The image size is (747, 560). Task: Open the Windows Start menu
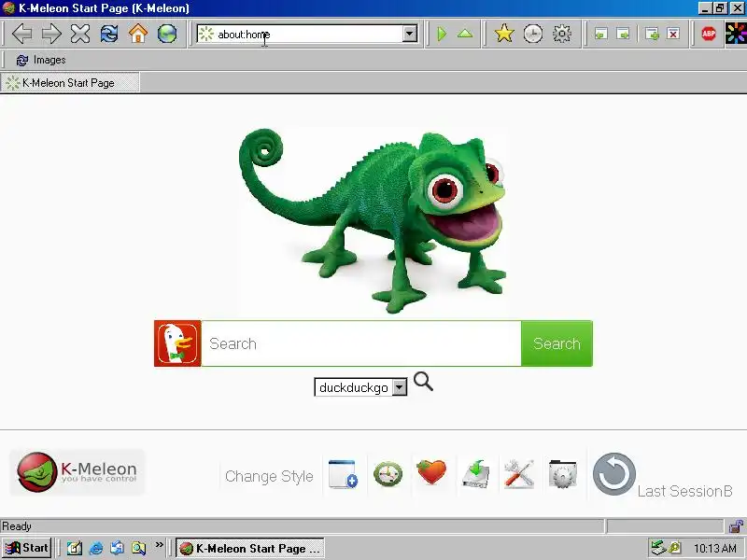point(26,548)
